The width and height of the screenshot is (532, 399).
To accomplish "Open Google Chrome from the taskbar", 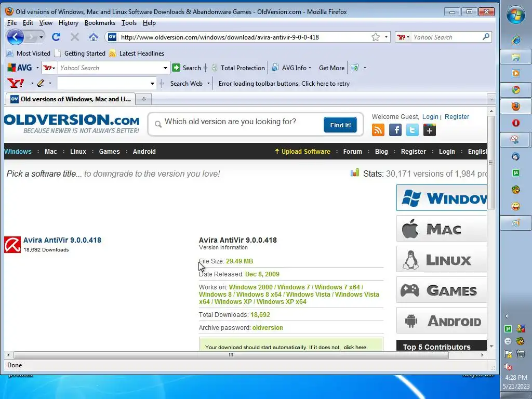I will [x=516, y=90].
